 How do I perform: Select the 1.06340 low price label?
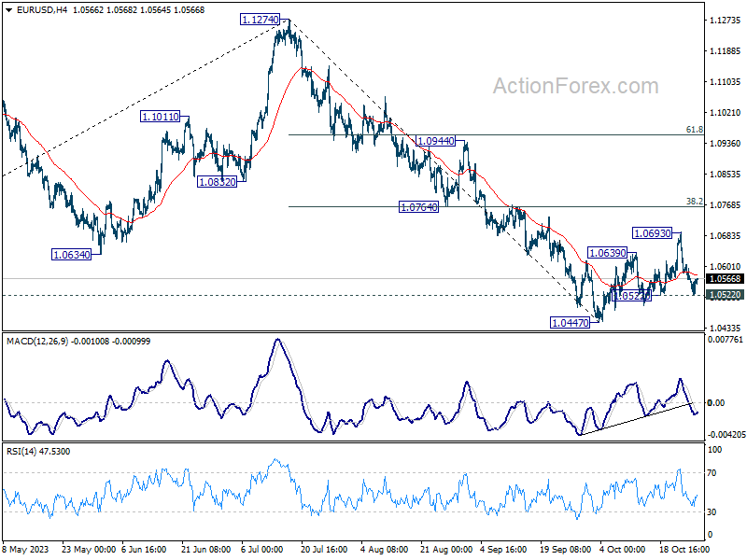pos(71,255)
